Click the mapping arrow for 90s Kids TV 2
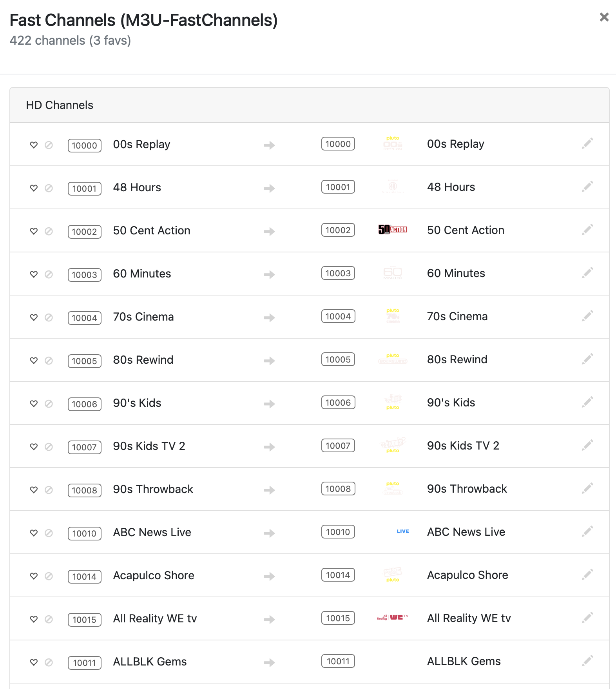This screenshot has height=689, width=616. pyautogui.click(x=269, y=447)
